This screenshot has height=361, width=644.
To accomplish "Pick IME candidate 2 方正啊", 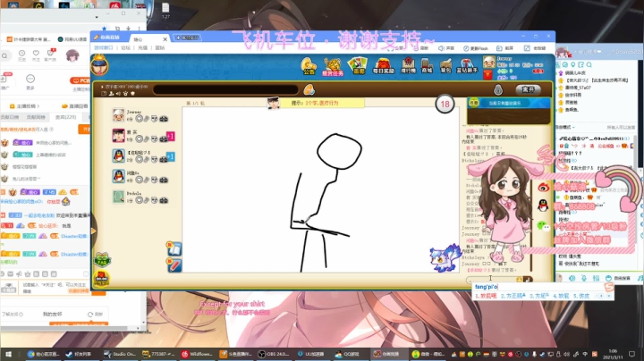I will (x=513, y=296).
